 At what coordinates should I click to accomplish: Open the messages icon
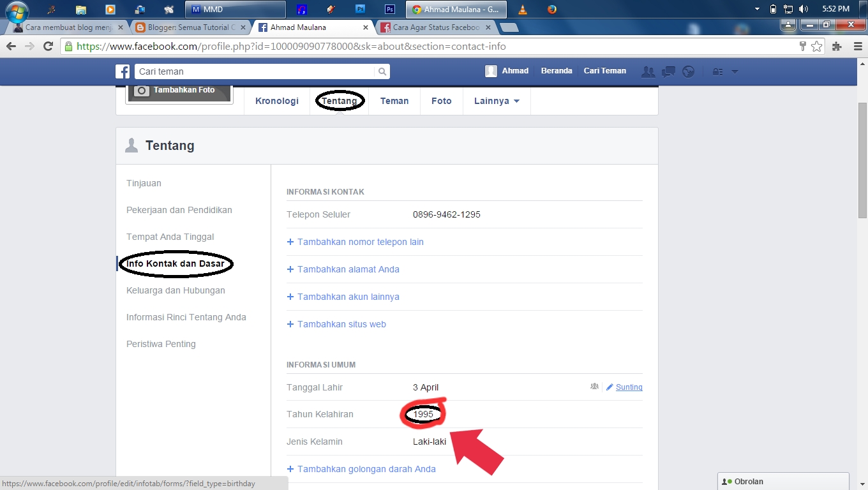click(668, 71)
